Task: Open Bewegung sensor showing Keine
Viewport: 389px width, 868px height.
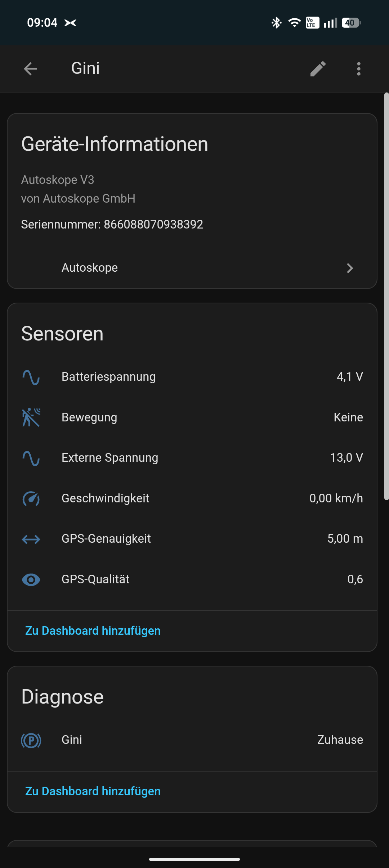Action: (348, 417)
